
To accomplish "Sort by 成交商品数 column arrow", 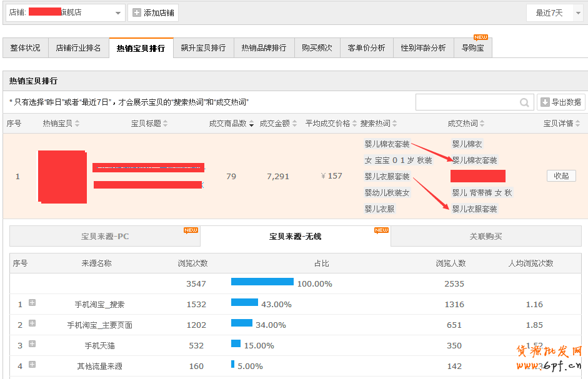I will pos(252,124).
